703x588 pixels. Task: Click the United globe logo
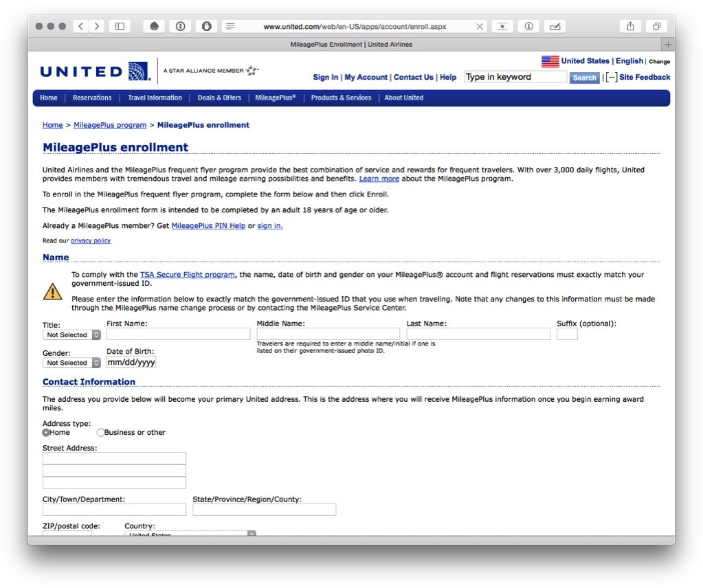pyautogui.click(x=138, y=71)
